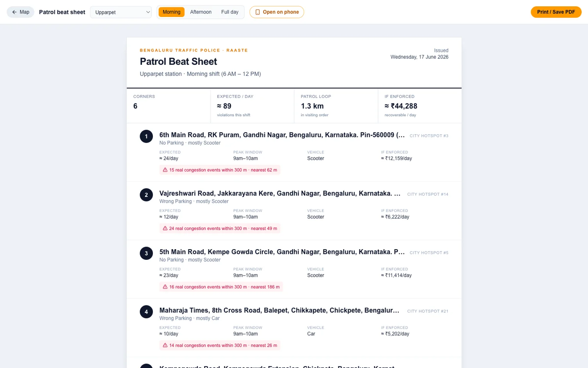The image size is (588, 368).
Task: Click the ≈ 23/day expected value
Action: click(169, 276)
